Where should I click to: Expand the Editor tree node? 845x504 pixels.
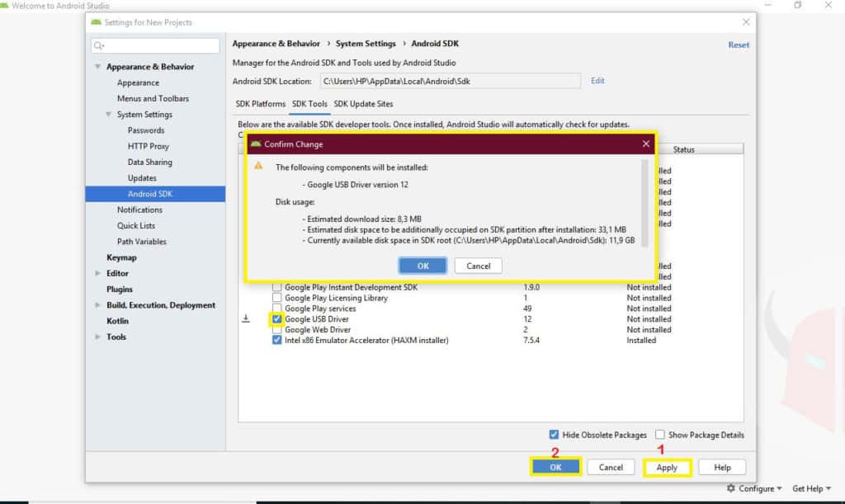tap(97, 274)
